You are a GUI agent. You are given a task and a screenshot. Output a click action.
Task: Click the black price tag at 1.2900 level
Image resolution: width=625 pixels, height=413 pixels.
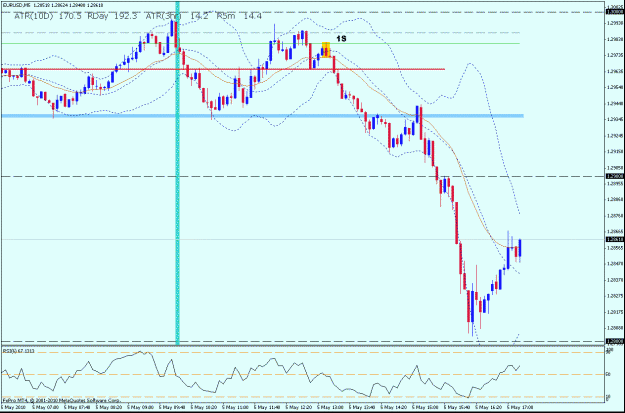click(615, 176)
